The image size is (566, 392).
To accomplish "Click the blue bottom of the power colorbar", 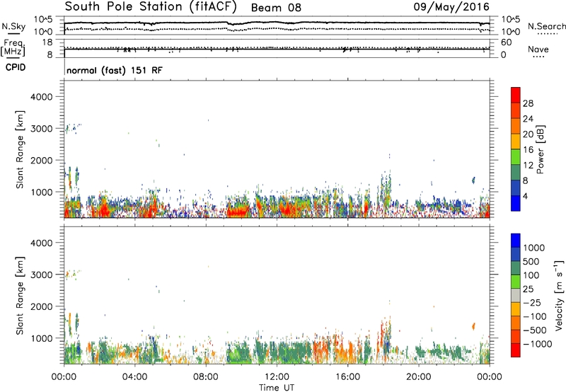I will click(516, 203).
